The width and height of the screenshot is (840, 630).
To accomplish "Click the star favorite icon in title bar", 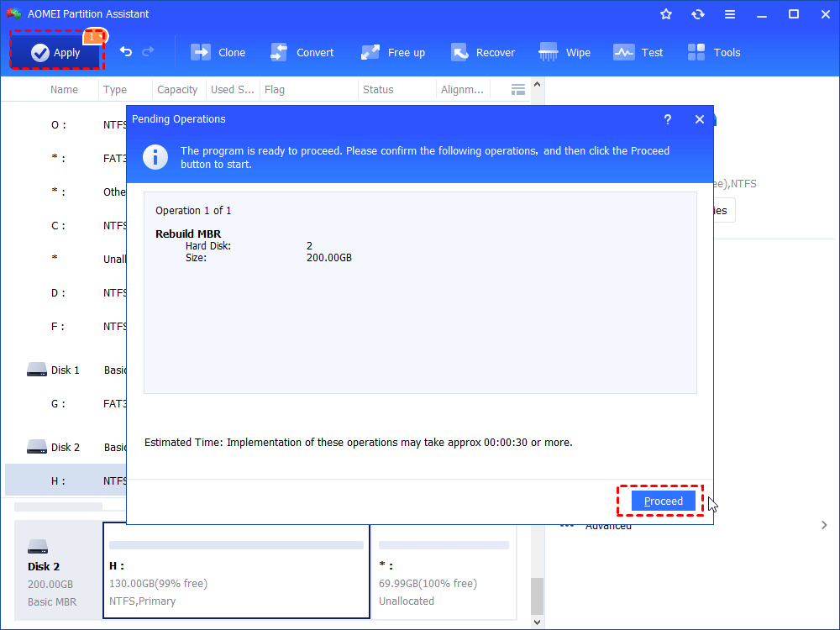I will coord(666,14).
